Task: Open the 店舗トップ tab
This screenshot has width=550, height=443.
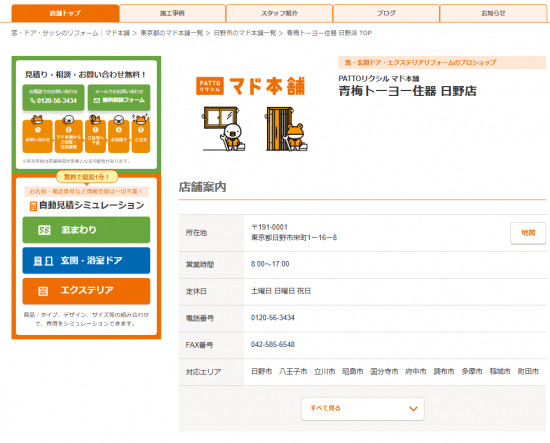Action: pos(65,13)
